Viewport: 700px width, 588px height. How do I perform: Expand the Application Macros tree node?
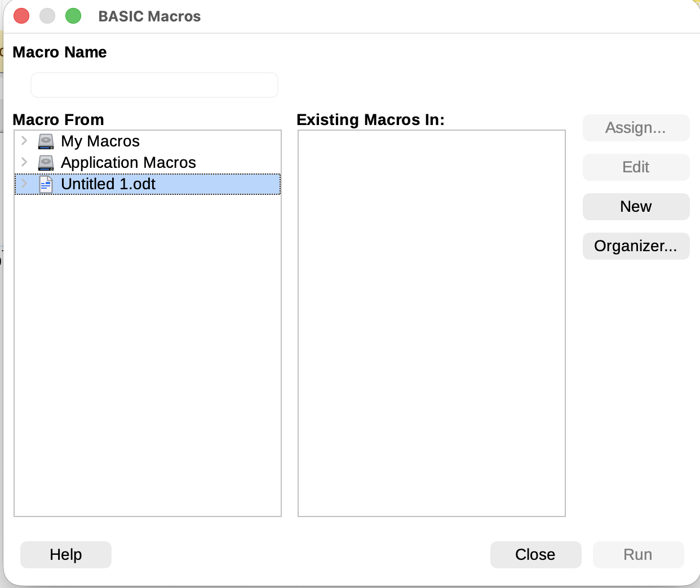tap(24, 162)
